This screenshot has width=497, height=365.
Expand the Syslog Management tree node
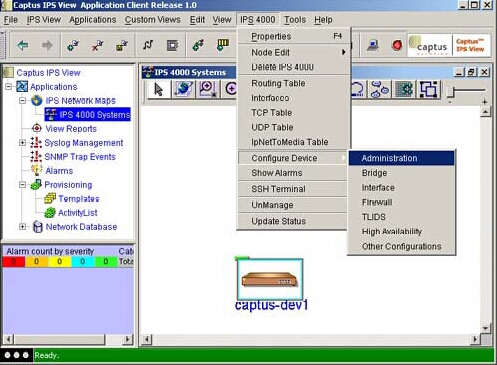click(x=22, y=143)
